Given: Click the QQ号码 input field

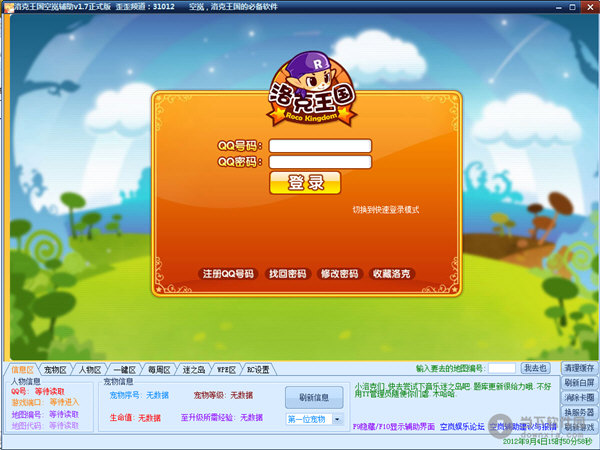Looking at the screenshot, I should pyautogui.click(x=320, y=145).
